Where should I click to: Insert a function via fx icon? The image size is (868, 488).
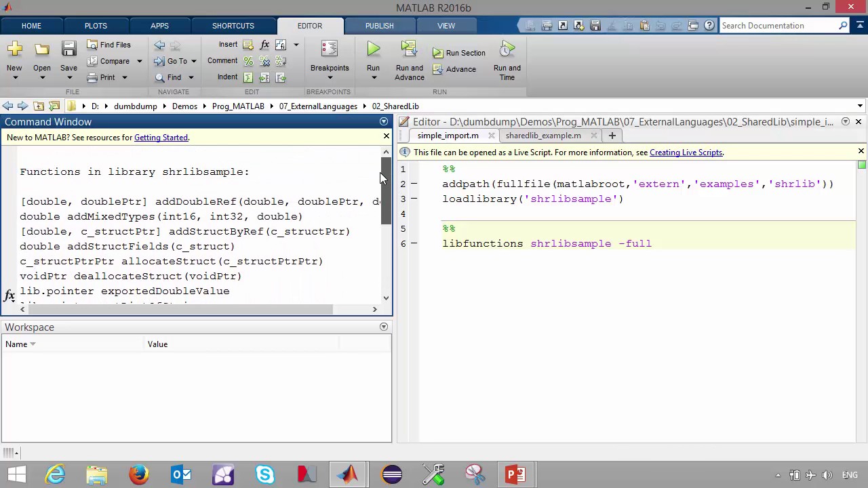[264, 45]
